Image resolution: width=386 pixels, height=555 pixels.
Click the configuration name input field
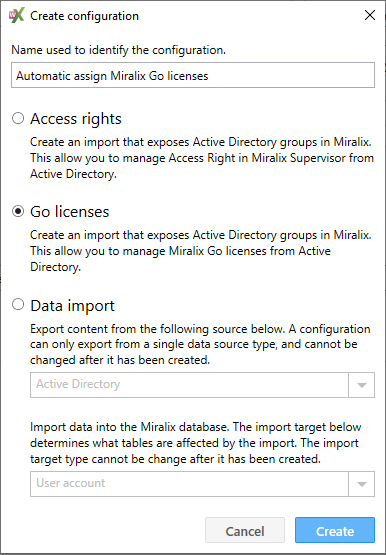pyautogui.click(x=193, y=75)
